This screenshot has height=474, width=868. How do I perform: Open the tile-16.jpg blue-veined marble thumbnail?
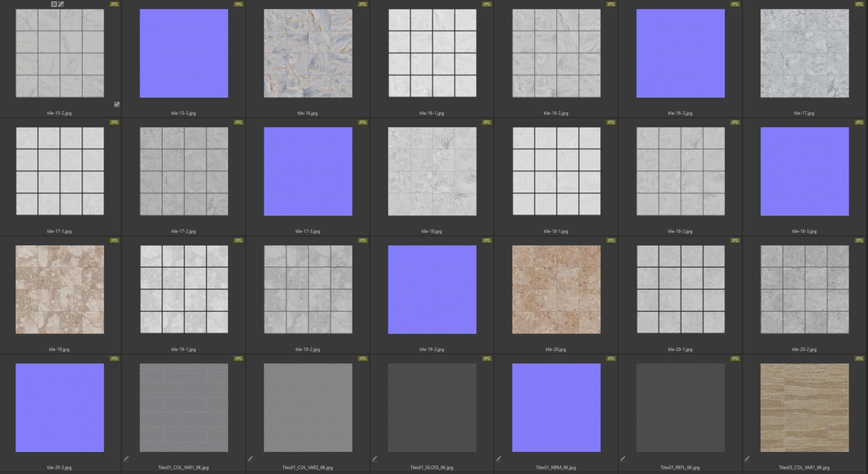(x=308, y=53)
